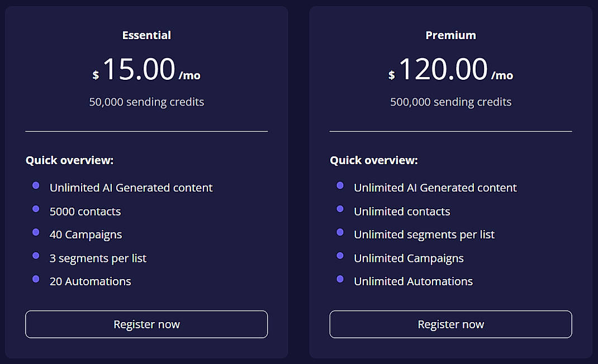
Task: Click the bullet next to Unlimited contacts
Action: 340,208
